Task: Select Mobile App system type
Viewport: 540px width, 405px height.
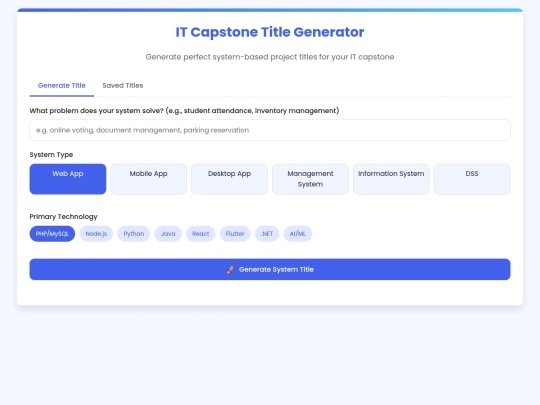Action: [148, 179]
